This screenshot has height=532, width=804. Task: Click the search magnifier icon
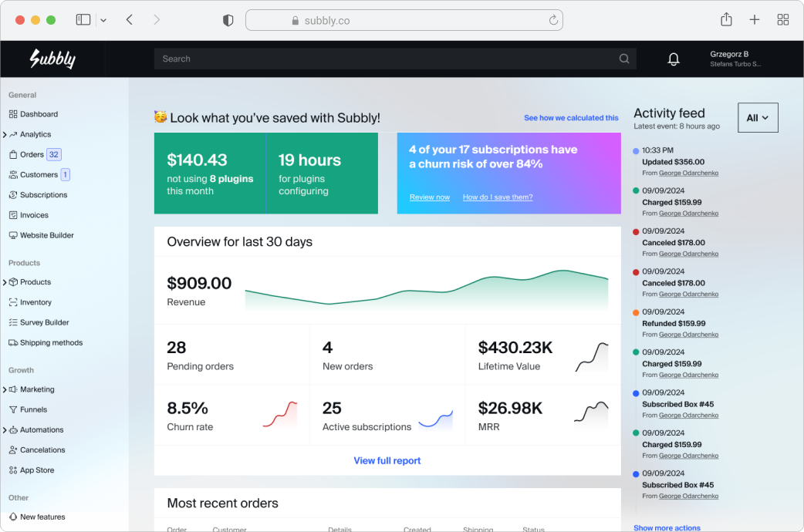point(624,59)
